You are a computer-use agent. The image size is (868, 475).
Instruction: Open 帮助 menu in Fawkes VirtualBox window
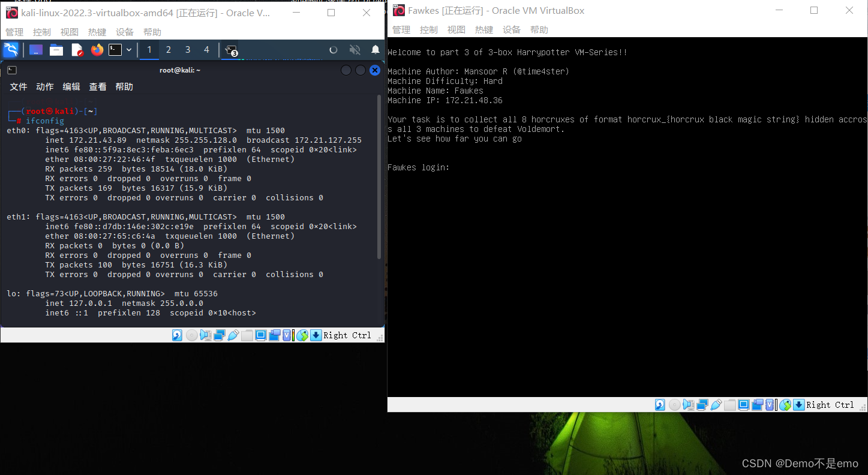coord(539,30)
